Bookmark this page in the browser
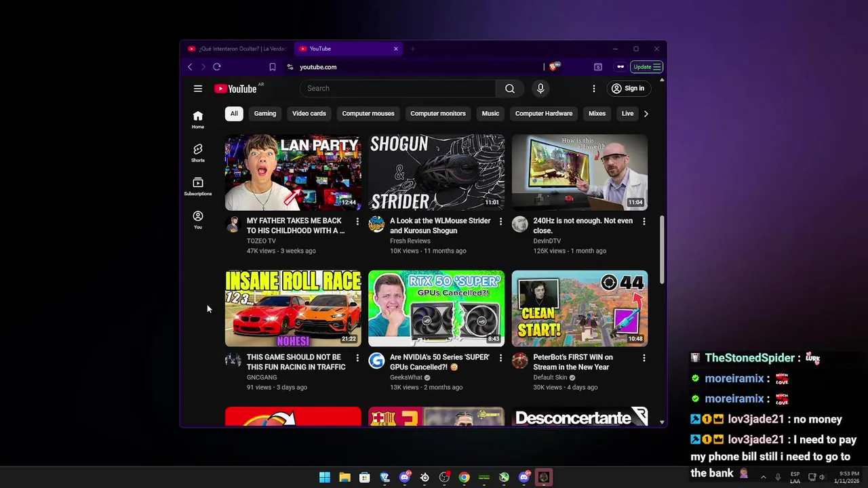 click(273, 67)
